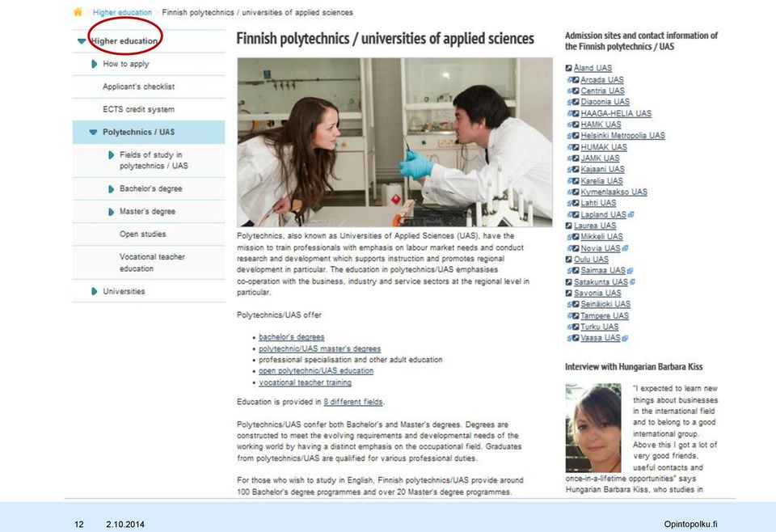Click new-window icon after Satakunta UAS

[x=632, y=282]
